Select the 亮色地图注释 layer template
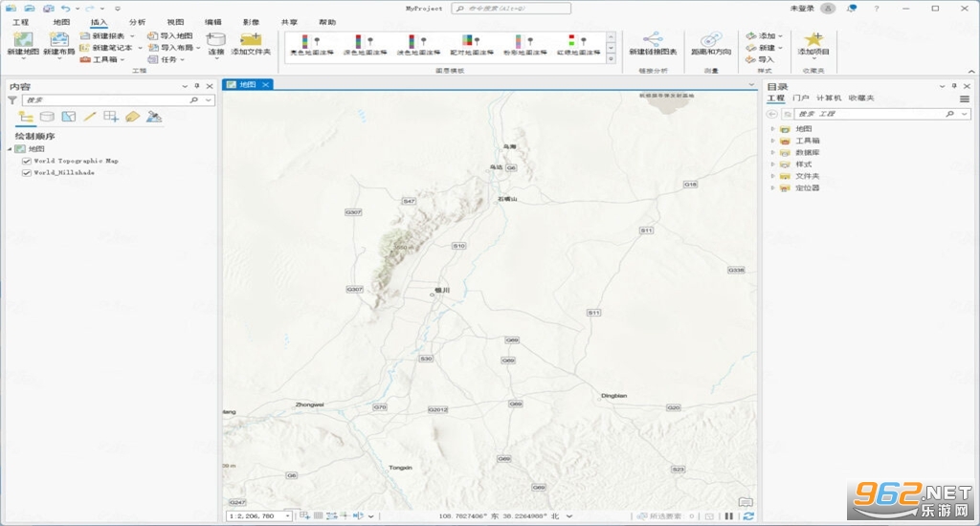The height and width of the screenshot is (526, 980). point(312,46)
